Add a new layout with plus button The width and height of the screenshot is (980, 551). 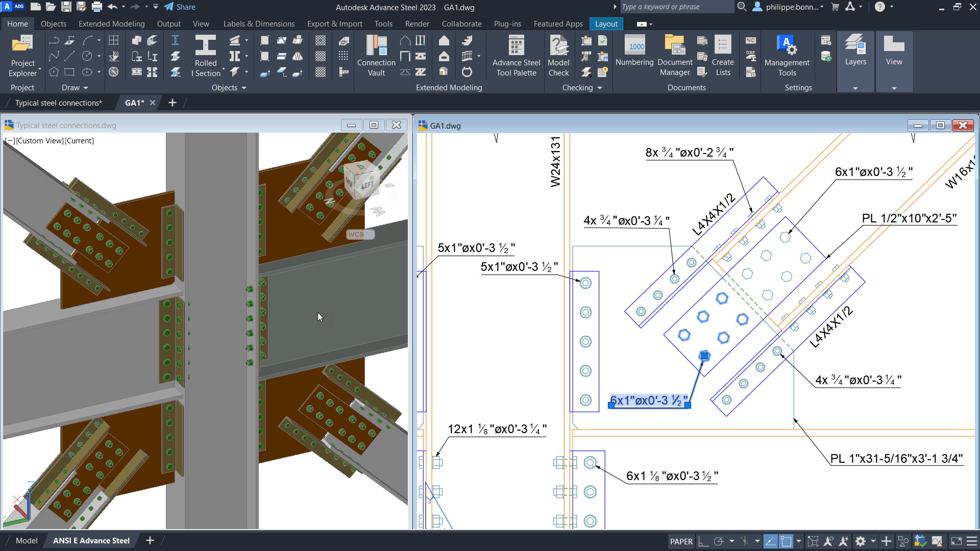150,541
